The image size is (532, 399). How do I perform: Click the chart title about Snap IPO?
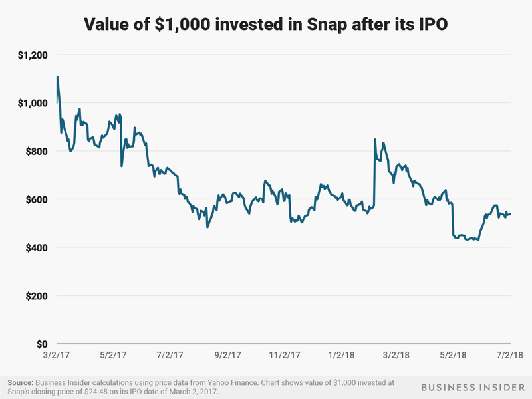click(x=265, y=25)
